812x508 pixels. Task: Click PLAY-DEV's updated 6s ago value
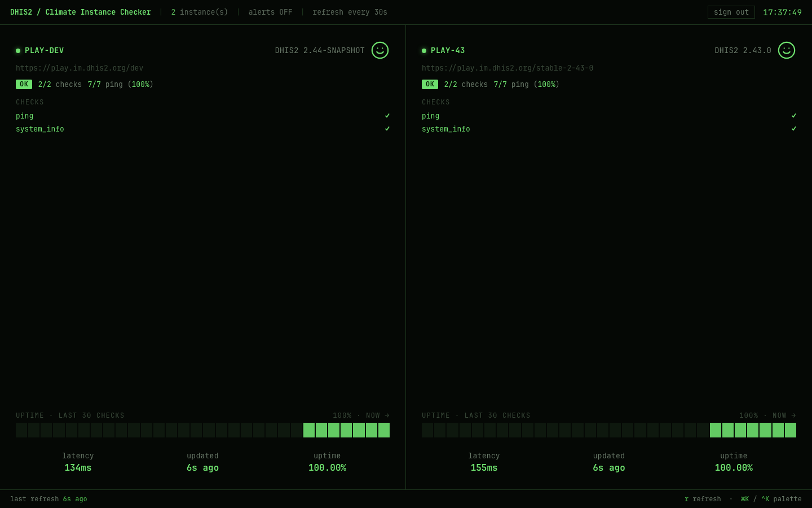(202, 467)
